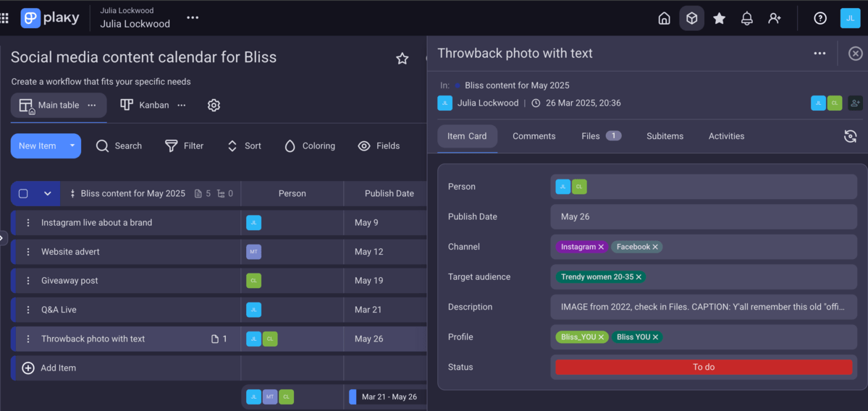868x411 pixels.
Task: Open the New Item dropdown arrow
Action: (72, 145)
